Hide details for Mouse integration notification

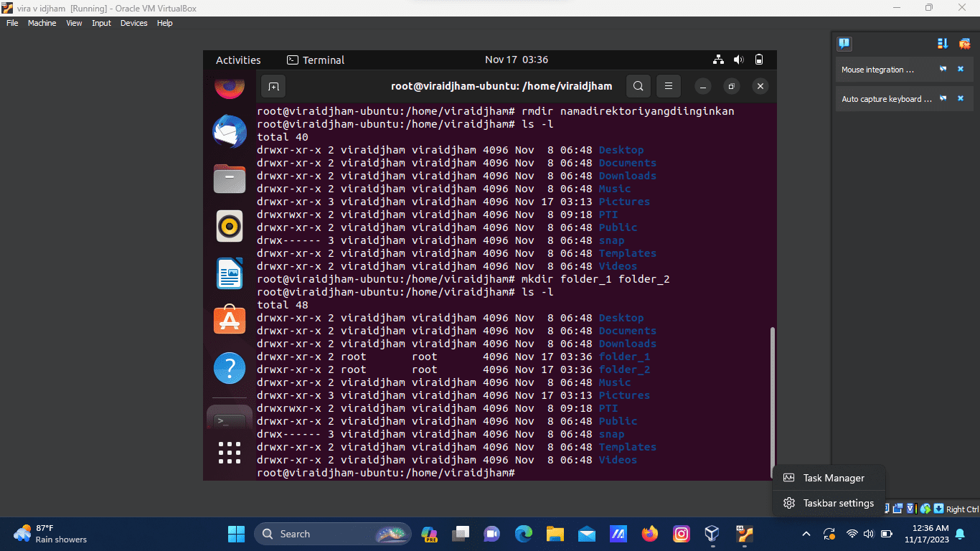[943, 70]
